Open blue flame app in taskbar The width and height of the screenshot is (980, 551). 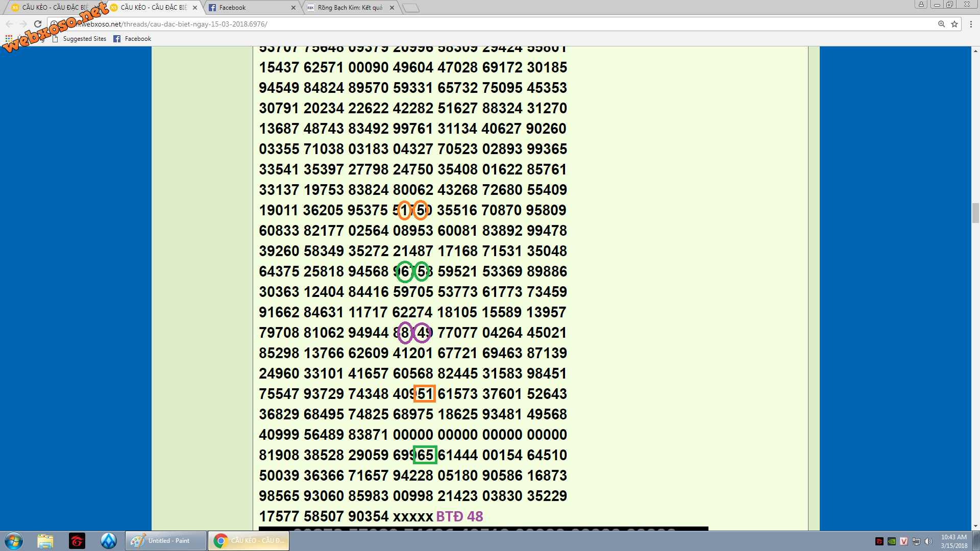click(x=109, y=541)
